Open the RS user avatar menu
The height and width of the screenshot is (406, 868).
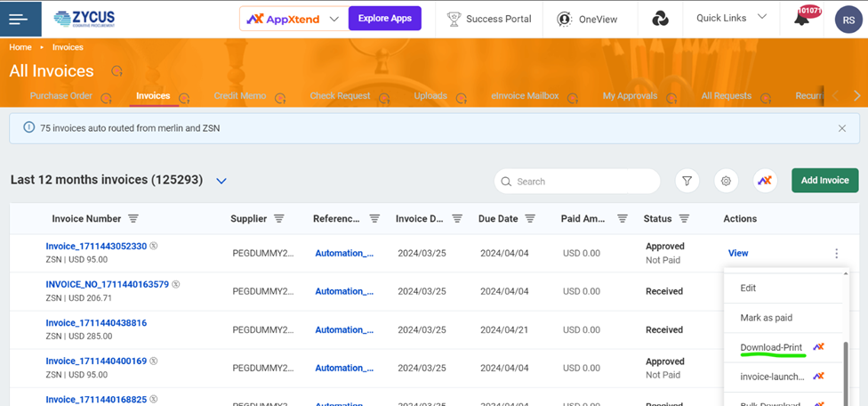coord(848,20)
